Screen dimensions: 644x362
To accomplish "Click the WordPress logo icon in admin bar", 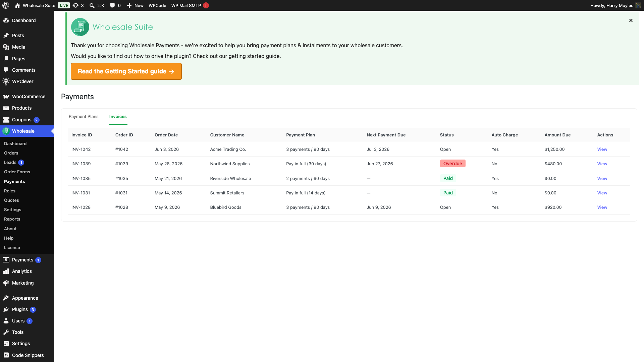I will pyautogui.click(x=6, y=5).
